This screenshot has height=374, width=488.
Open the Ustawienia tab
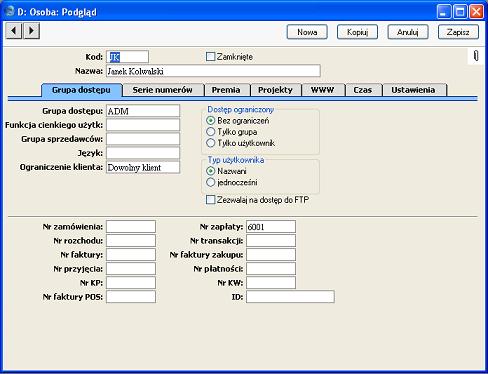coord(413,90)
